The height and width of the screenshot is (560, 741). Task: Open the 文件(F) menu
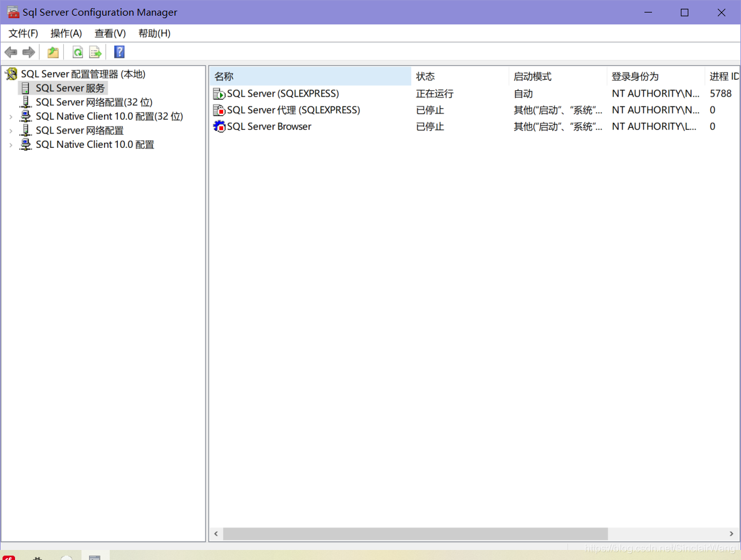point(23,34)
